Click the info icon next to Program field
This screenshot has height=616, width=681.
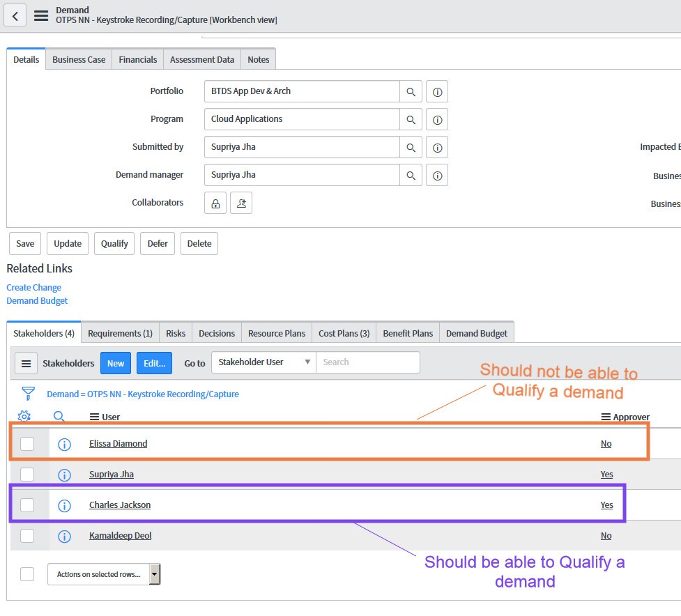pos(437,119)
